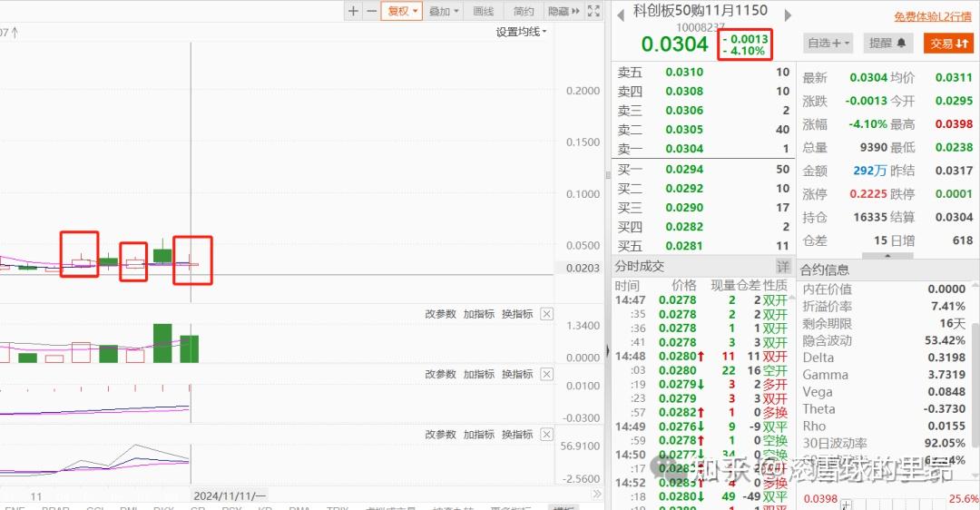Go to next contract with right arrow

click(x=788, y=15)
